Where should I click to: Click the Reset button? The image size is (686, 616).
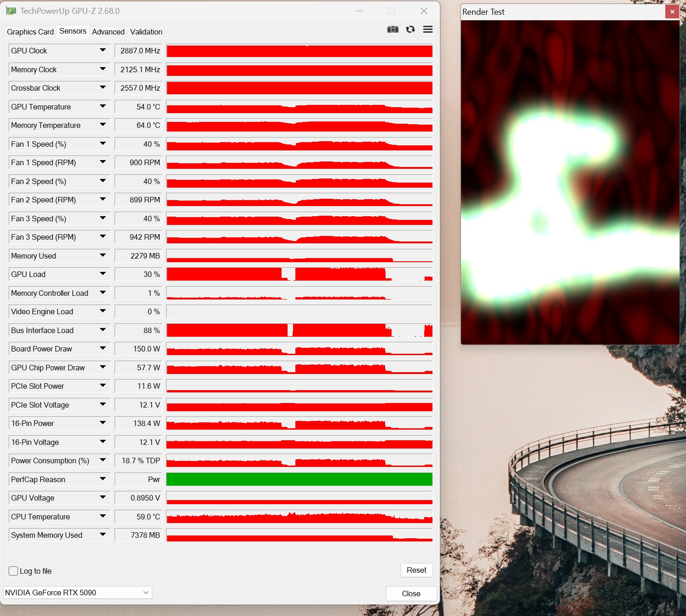click(x=416, y=570)
